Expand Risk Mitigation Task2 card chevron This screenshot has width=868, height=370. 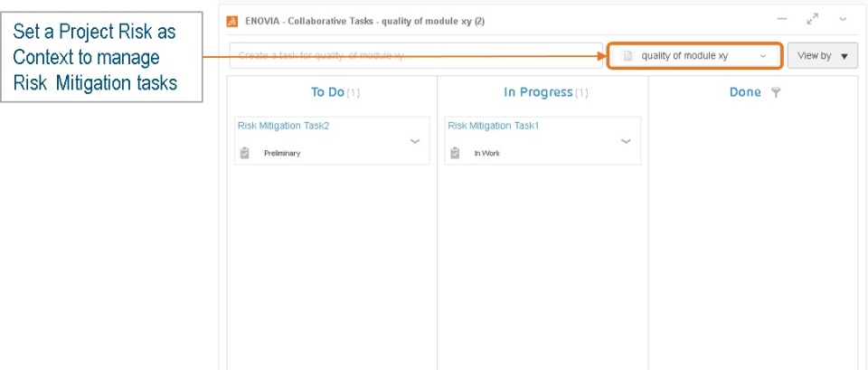click(415, 141)
